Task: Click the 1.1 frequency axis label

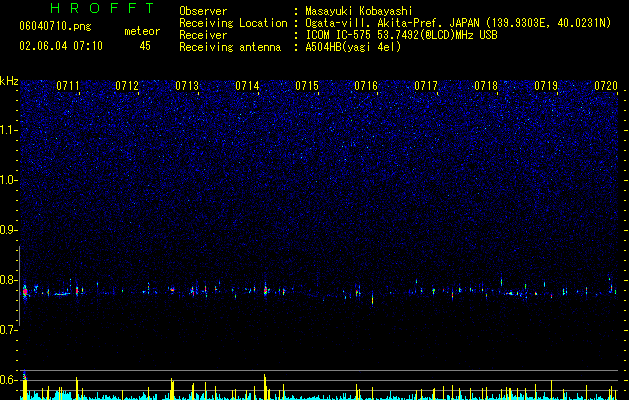Action: click(x=9, y=130)
